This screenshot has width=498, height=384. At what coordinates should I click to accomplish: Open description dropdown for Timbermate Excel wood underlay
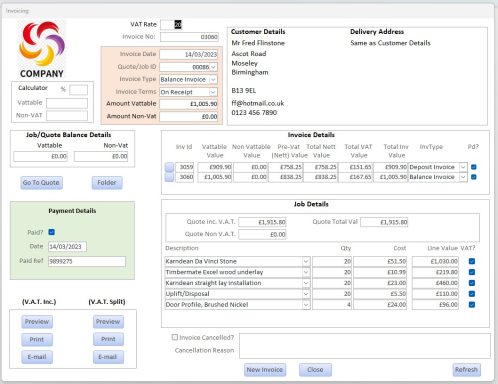coord(306,272)
